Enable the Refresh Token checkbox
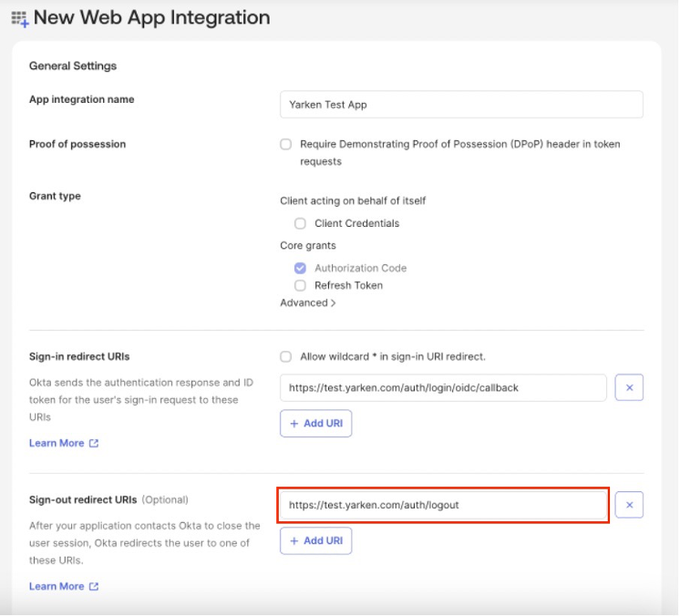The height and width of the screenshot is (616, 680). (x=300, y=286)
